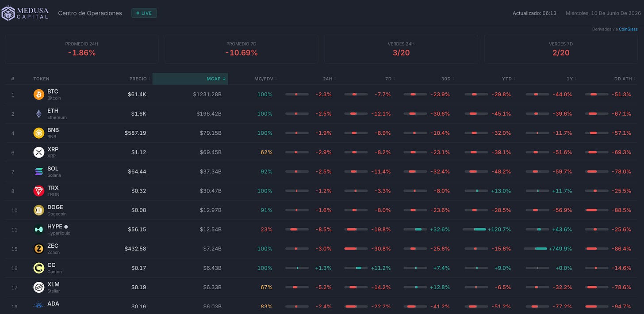Click the BTC market cap $1231.28B
The image size is (644, 314).
[207, 95]
